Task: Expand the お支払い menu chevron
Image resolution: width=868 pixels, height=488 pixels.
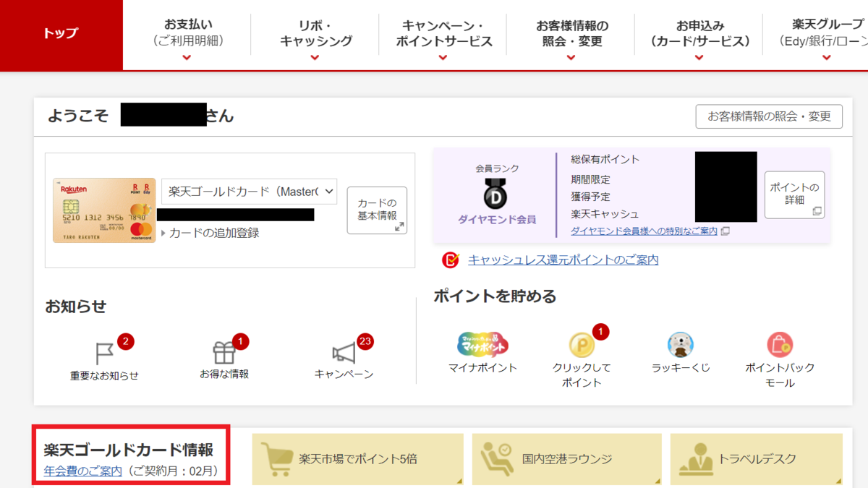Action: click(187, 58)
